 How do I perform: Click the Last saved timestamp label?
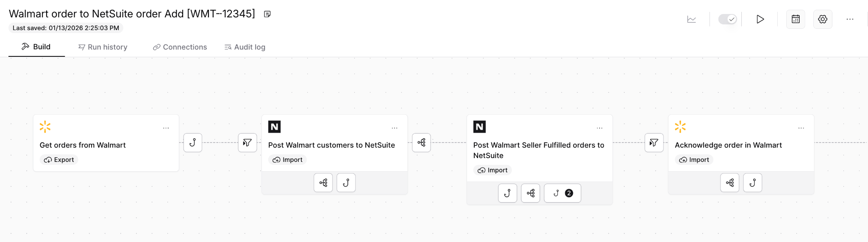click(x=66, y=28)
